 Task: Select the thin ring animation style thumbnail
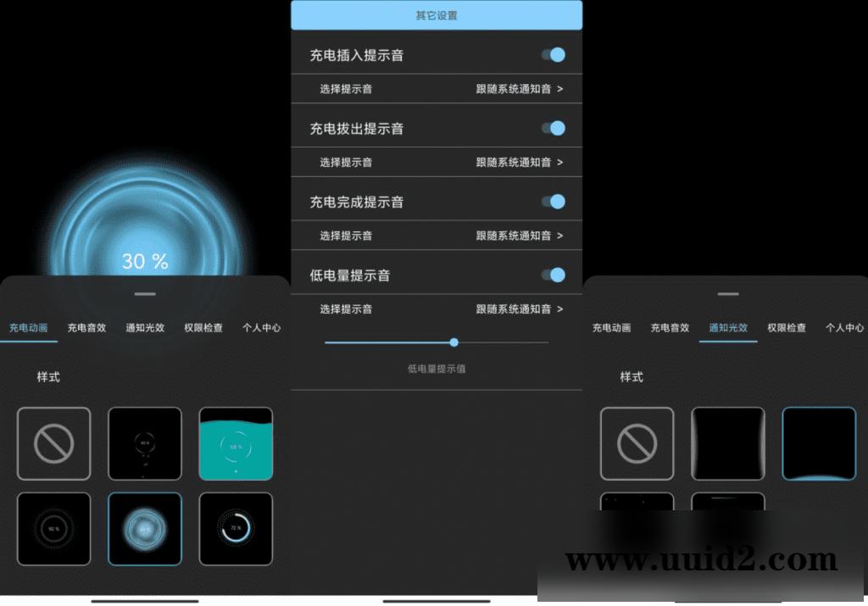pos(144,443)
